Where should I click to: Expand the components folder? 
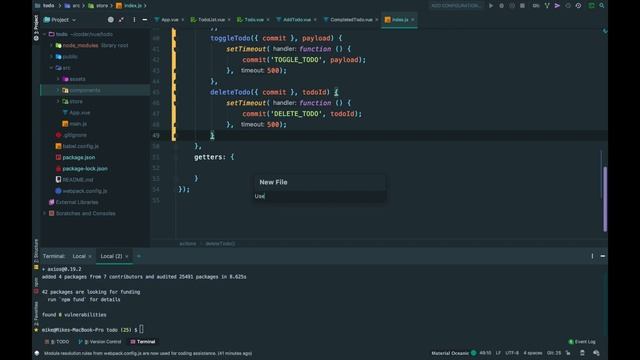tap(58, 90)
